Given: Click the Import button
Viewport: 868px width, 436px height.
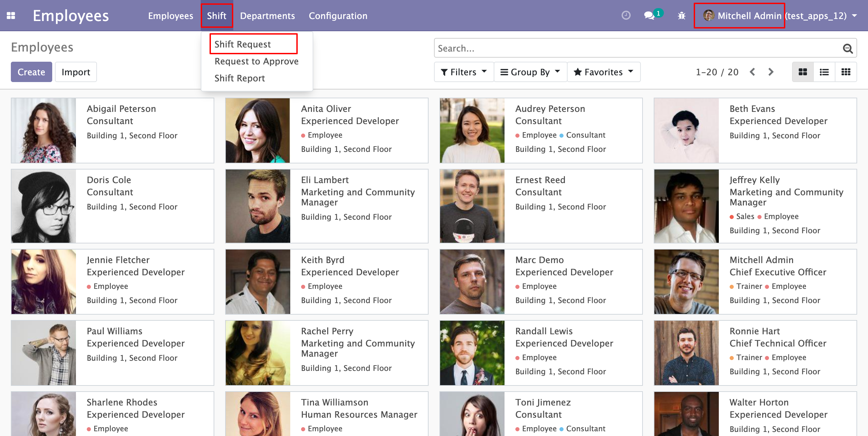Looking at the screenshot, I should point(76,72).
